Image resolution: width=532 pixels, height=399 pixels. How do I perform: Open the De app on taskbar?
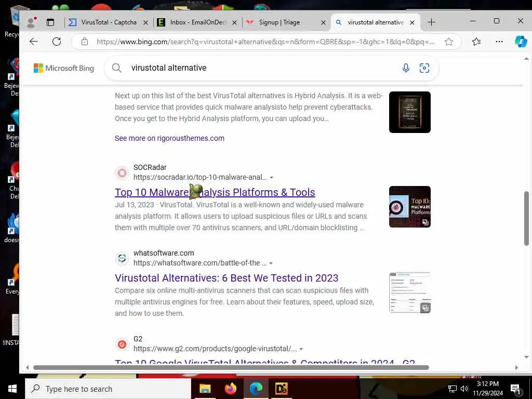pyautogui.click(x=281, y=389)
